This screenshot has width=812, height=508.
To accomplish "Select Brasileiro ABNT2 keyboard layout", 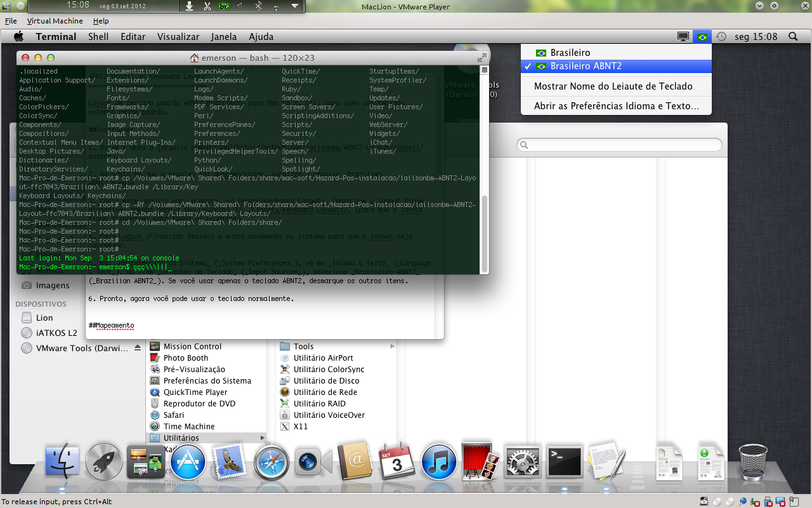I will coord(616,66).
